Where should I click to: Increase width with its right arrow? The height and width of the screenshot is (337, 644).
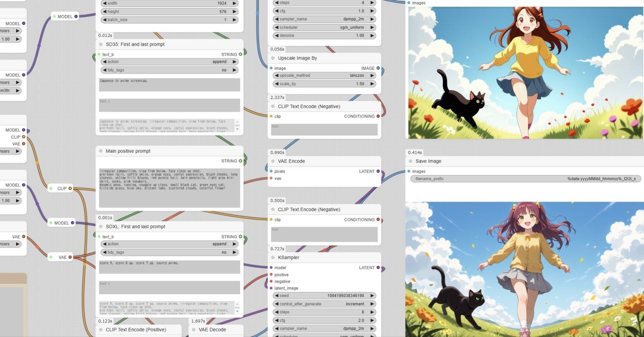coord(234,3)
